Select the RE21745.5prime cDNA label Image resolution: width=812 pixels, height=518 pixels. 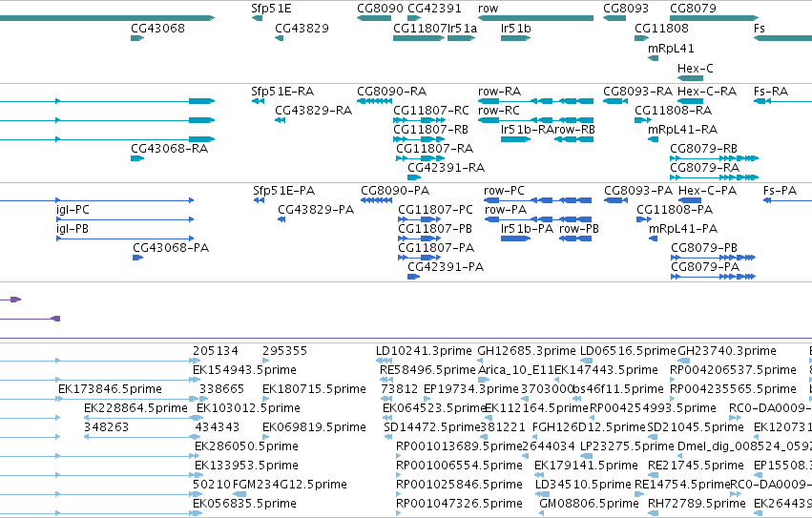coord(696,466)
